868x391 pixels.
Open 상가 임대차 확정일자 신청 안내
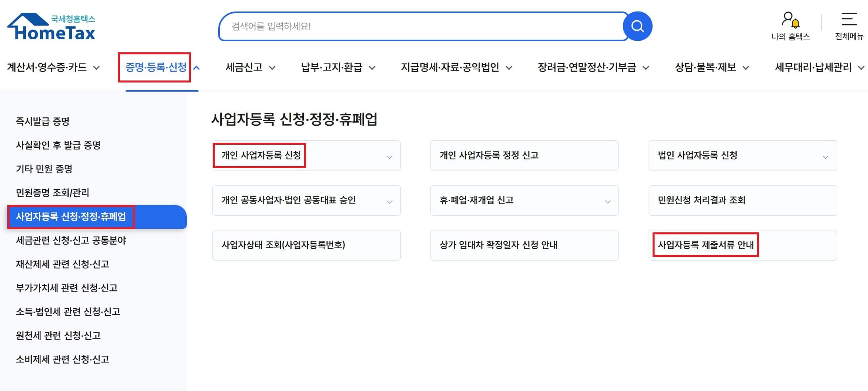point(500,245)
